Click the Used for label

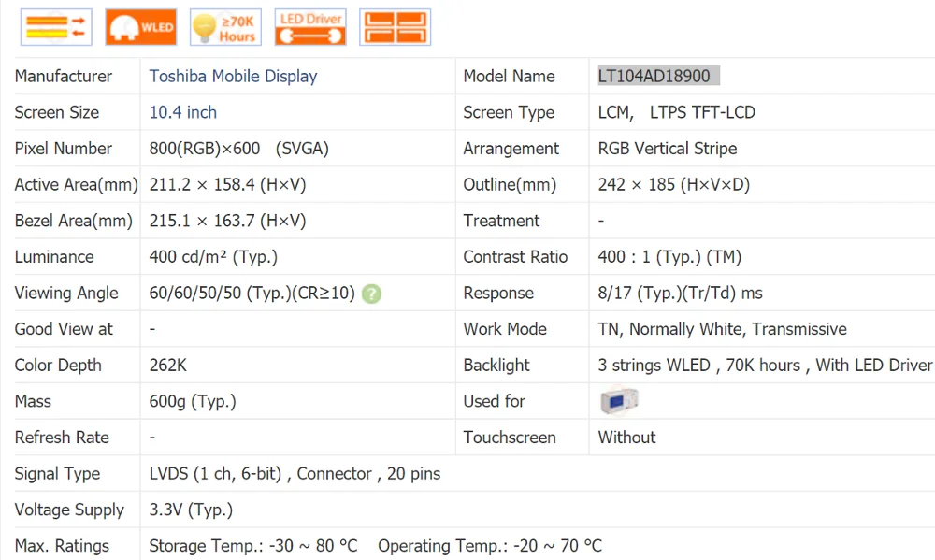(x=494, y=401)
